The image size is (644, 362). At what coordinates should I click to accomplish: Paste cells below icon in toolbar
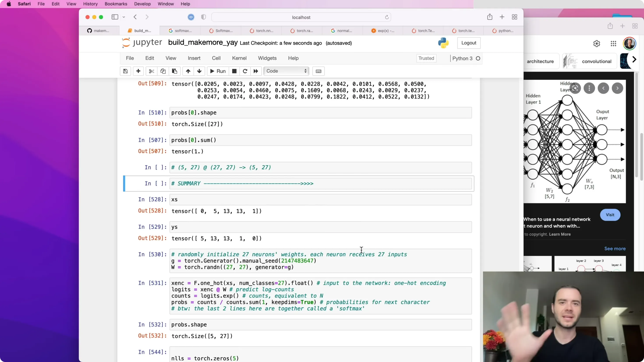(175, 71)
